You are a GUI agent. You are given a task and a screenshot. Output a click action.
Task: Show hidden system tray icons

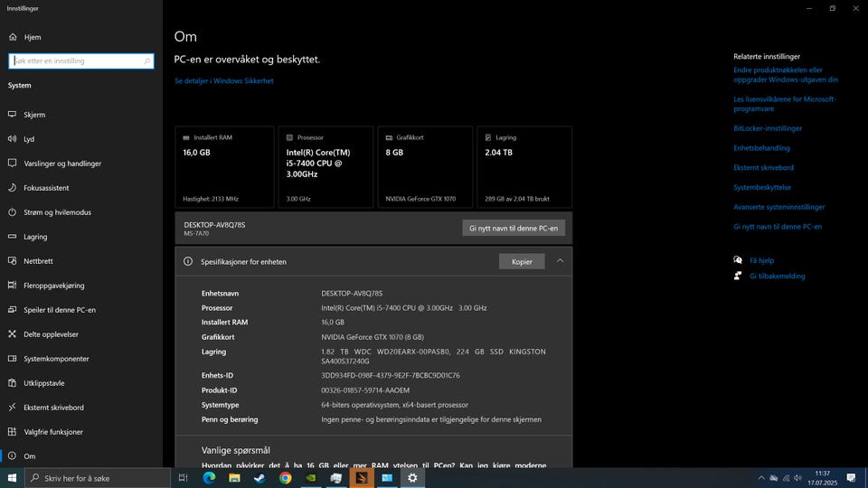click(x=760, y=477)
